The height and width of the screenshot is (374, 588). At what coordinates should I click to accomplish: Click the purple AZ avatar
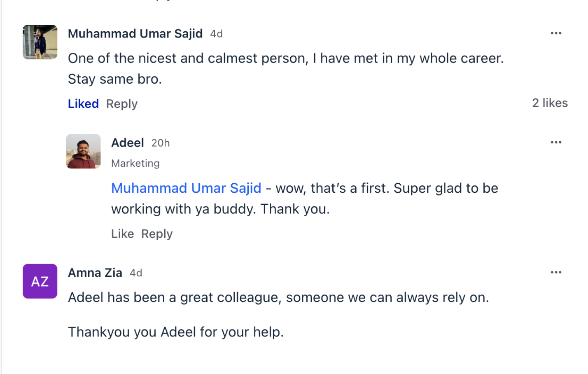[40, 281]
